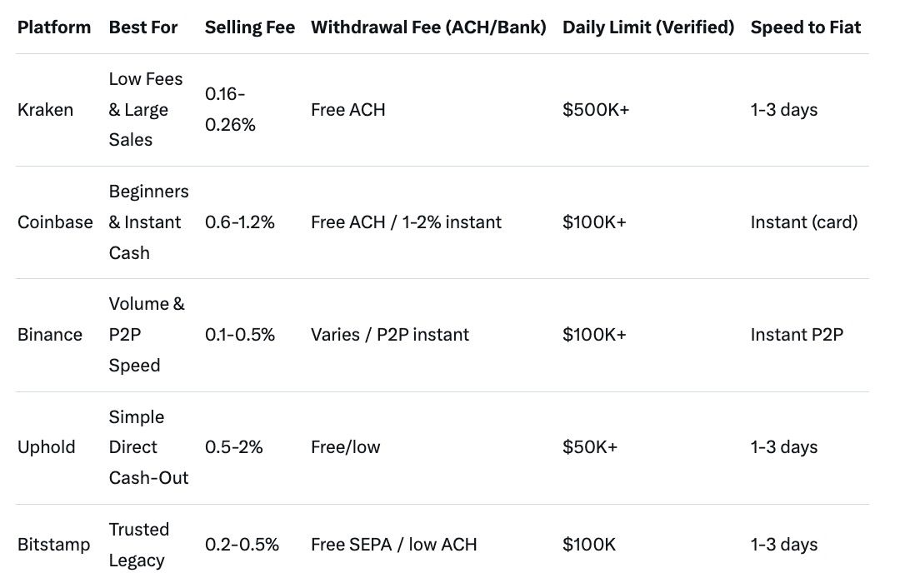
Task: Click the Best For column header
Action: click(143, 27)
